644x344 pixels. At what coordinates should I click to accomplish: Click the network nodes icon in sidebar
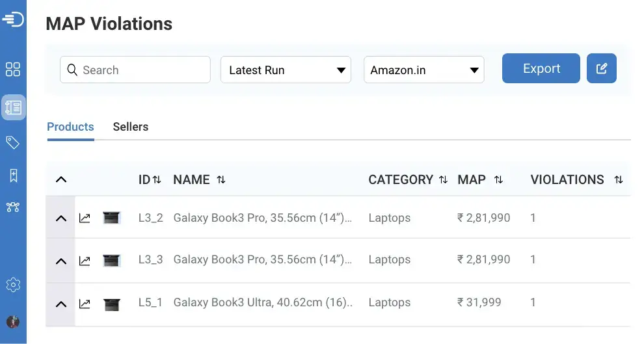(13, 207)
